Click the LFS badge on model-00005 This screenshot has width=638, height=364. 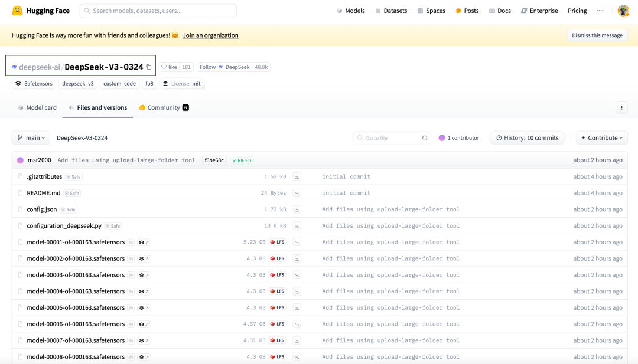pos(278,307)
